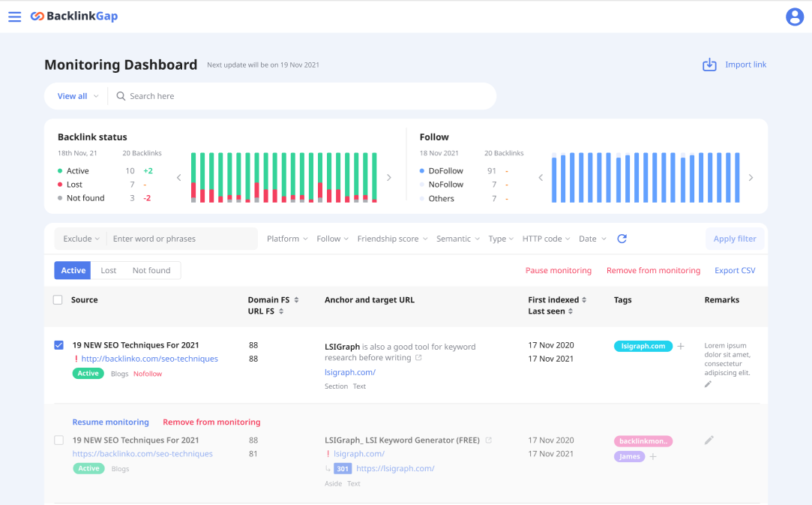Screen dimensions: 812x505
Task: Click the 301 redirect badge
Action: point(343,469)
